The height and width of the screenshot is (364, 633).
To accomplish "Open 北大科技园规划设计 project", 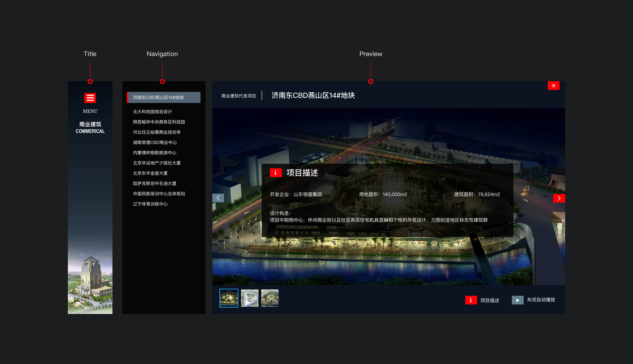I will tap(152, 112).
